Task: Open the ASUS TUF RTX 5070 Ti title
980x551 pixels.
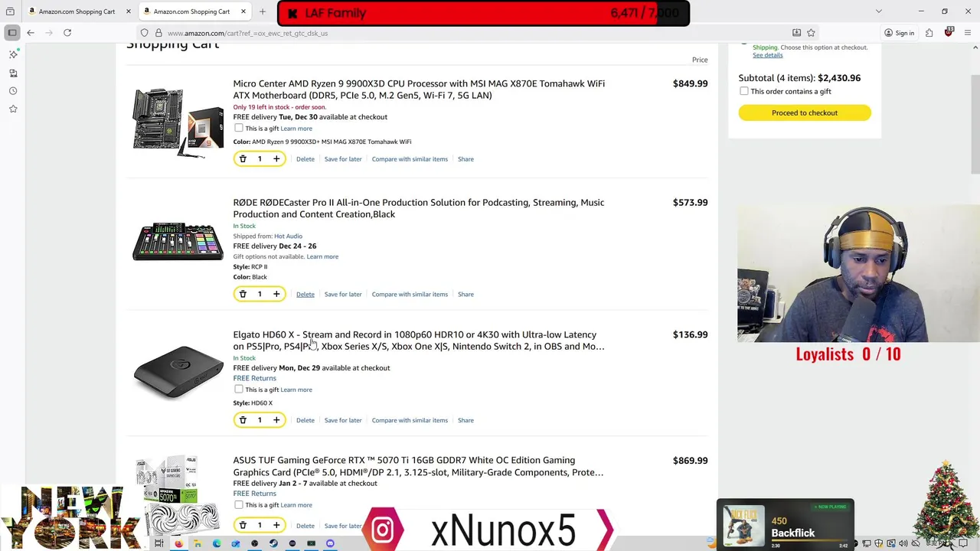Action: [418, 466]
